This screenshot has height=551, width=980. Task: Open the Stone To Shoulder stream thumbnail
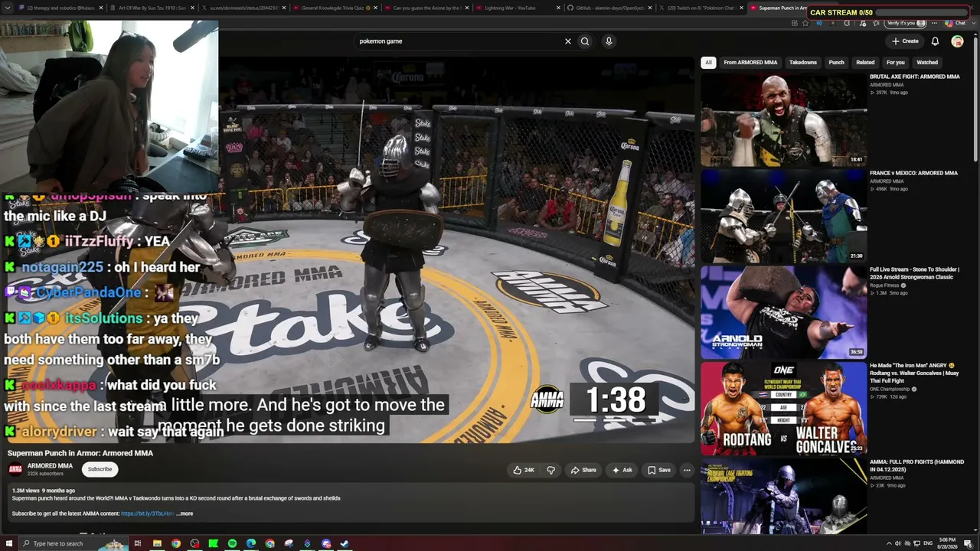point(784,312)
